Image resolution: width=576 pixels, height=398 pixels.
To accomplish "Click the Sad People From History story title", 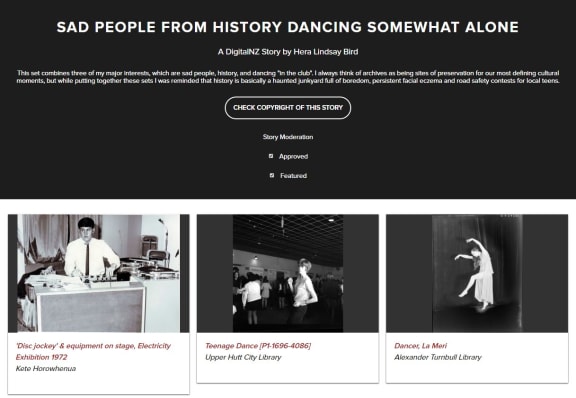I will pos(288,27).
